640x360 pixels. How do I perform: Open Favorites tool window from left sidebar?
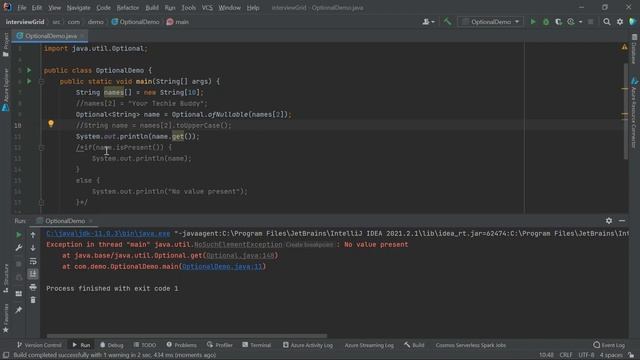click(x=5, y=318)
